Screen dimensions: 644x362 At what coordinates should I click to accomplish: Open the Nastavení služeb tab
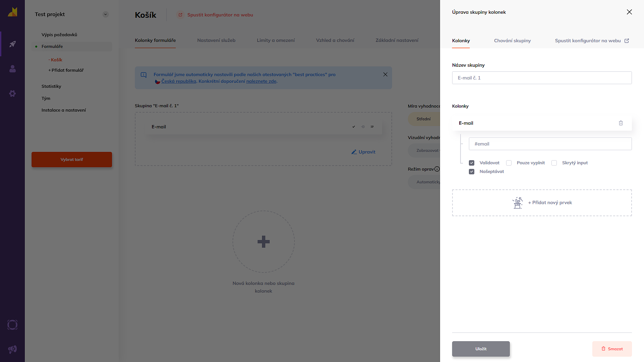tap(216, 40)
